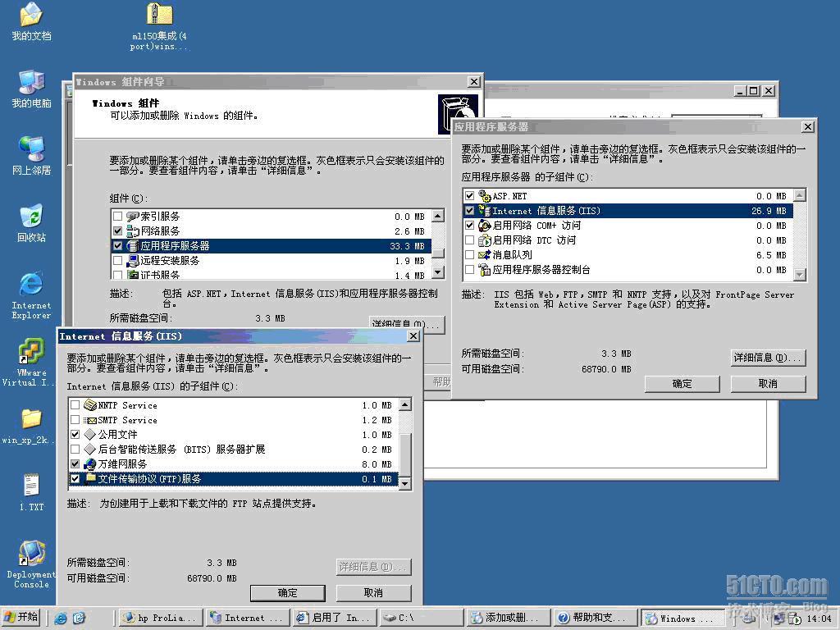Switch to C:\ taskbar window

tap(421, 618)
